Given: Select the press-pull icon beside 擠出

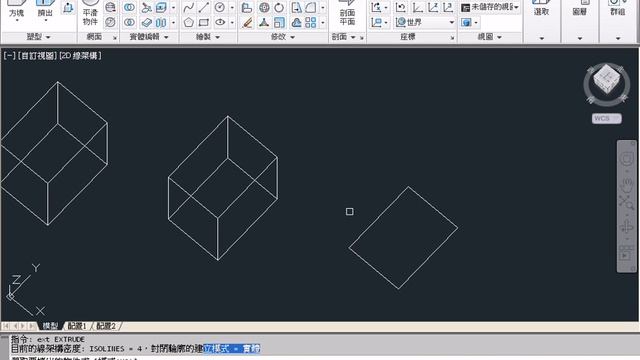Looking at the screenshot, I should [68, 7].
